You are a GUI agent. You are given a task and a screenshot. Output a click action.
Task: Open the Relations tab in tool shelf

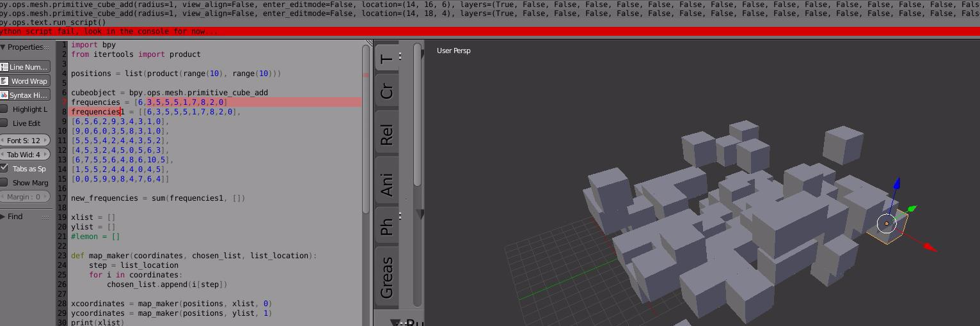point(386,136)
